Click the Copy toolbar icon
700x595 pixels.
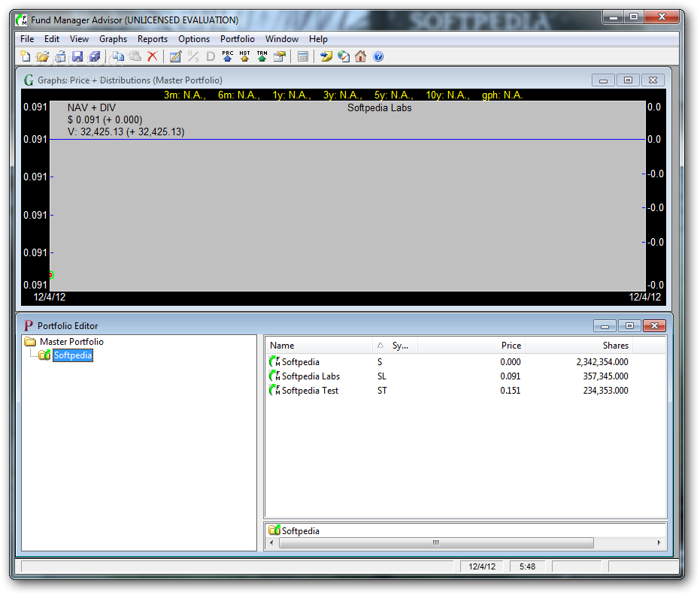click(x=118, y=56)
